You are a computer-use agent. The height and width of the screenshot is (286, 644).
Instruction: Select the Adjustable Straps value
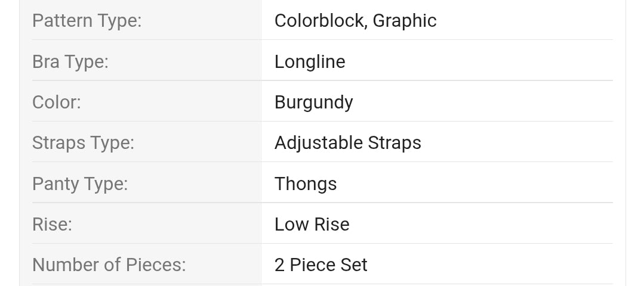click(347, 143)
